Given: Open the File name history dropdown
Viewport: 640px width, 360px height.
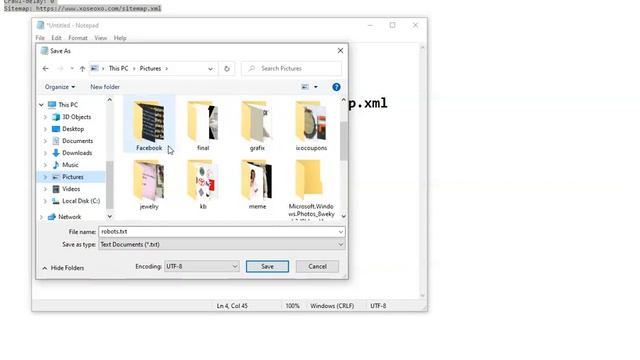Looking at the screenshot, I should (341, 232).
